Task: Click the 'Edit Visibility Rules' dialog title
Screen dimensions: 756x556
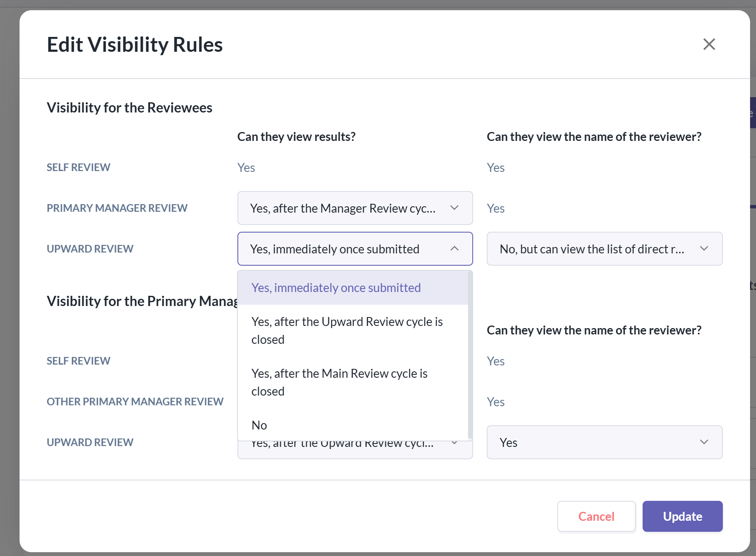Action: tap(135, 45)
